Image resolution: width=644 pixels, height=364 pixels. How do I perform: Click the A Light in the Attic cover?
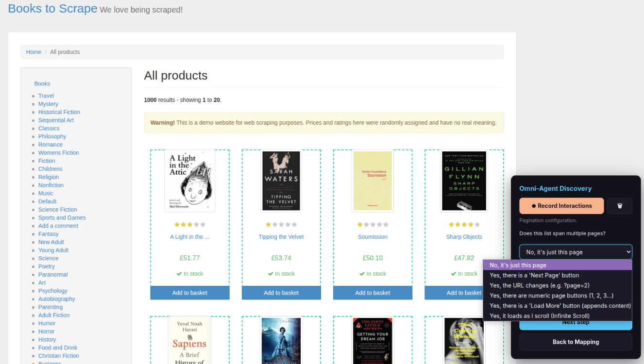pos(190,181)
